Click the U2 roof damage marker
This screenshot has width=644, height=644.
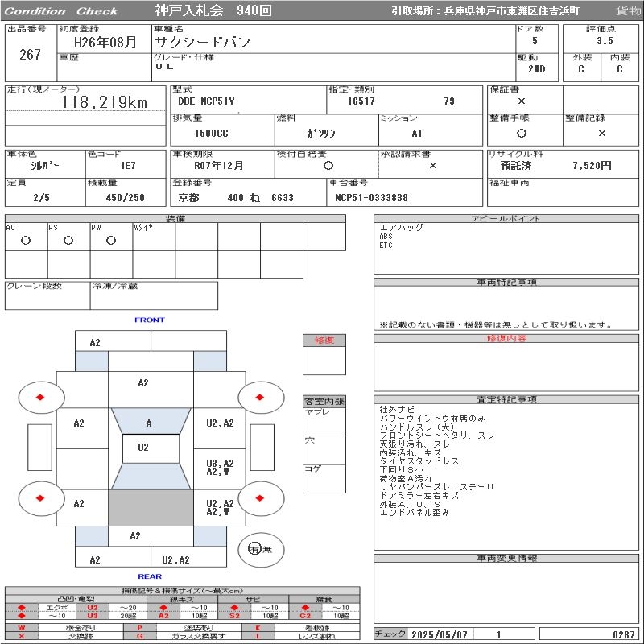click(143, 448)
